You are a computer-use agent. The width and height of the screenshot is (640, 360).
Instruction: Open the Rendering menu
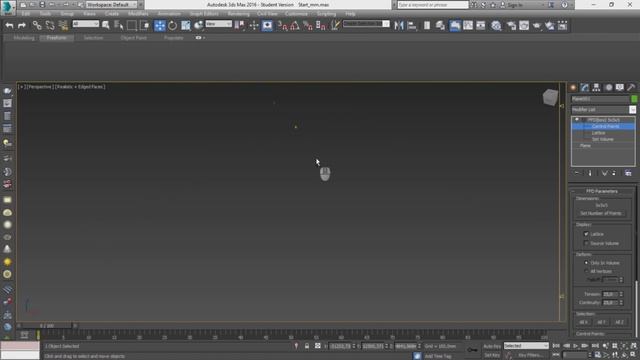(x=238, y=14)
